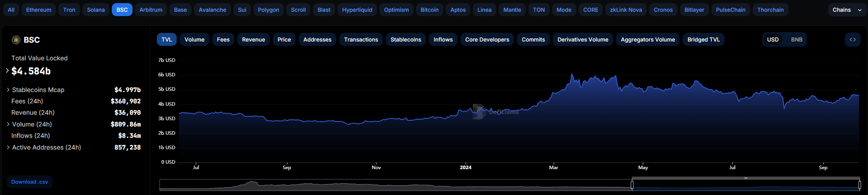Toggle the Fees chart metric
Image resolution: width=868 pixels, height=195 pixels.
tap(223, 40)
